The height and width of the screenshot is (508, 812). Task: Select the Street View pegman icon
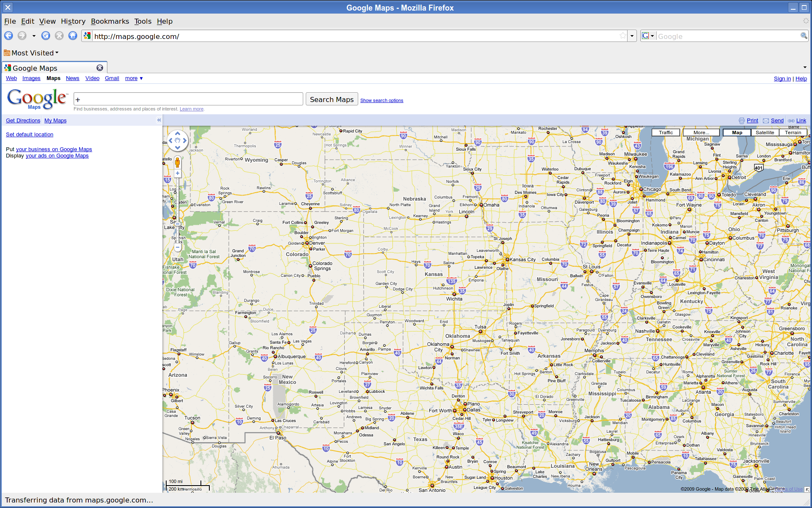(x=178, y=163)
